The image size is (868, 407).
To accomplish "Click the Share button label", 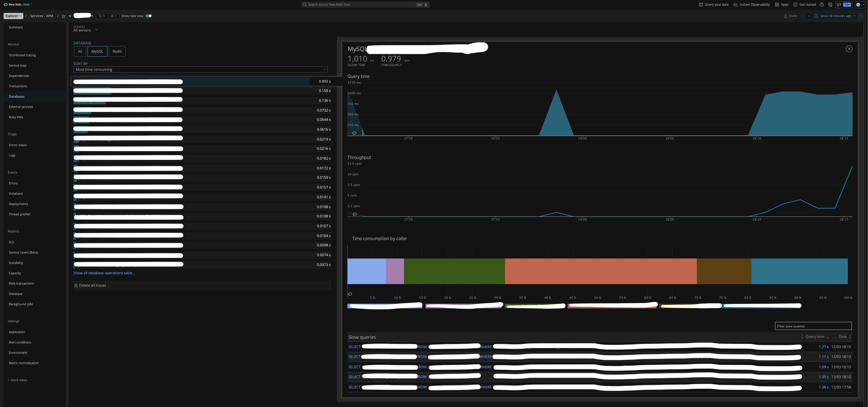I will point(793,16).
